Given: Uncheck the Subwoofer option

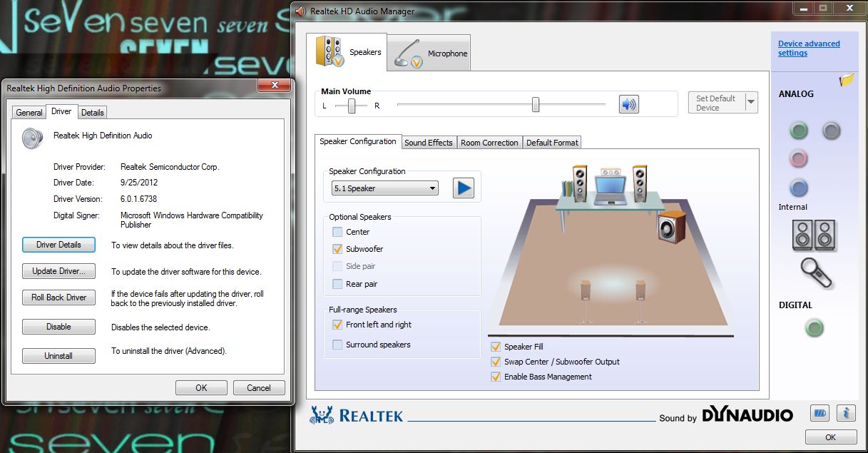Looking at the screenshot, I should click(x=337, y=249).
